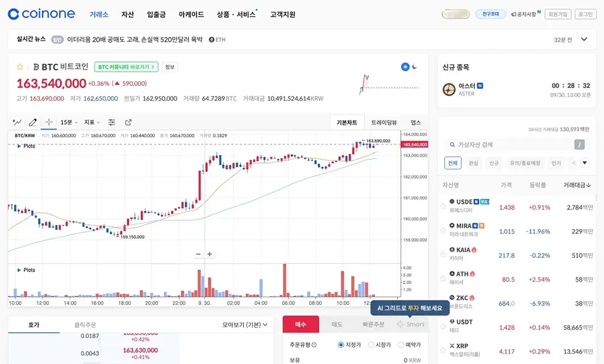Click the Coinone logo
The image size is (604, 364).
[x=42, y=14]
